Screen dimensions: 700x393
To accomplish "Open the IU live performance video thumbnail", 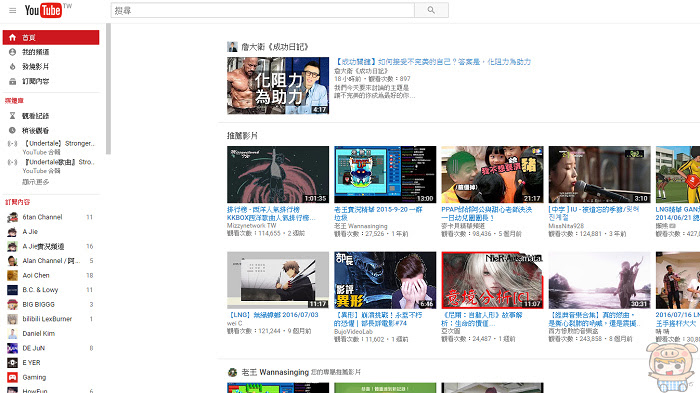I will (x=600, y=175).
